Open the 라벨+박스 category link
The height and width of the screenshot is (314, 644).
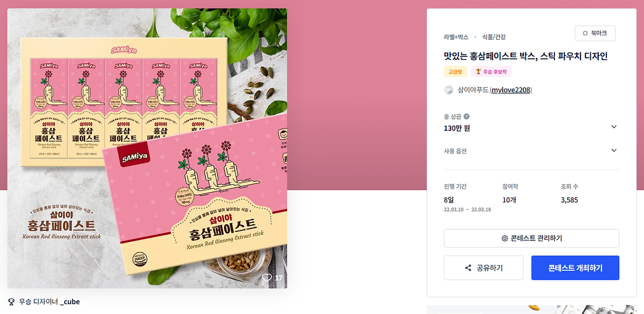click(x=456, y=37)
